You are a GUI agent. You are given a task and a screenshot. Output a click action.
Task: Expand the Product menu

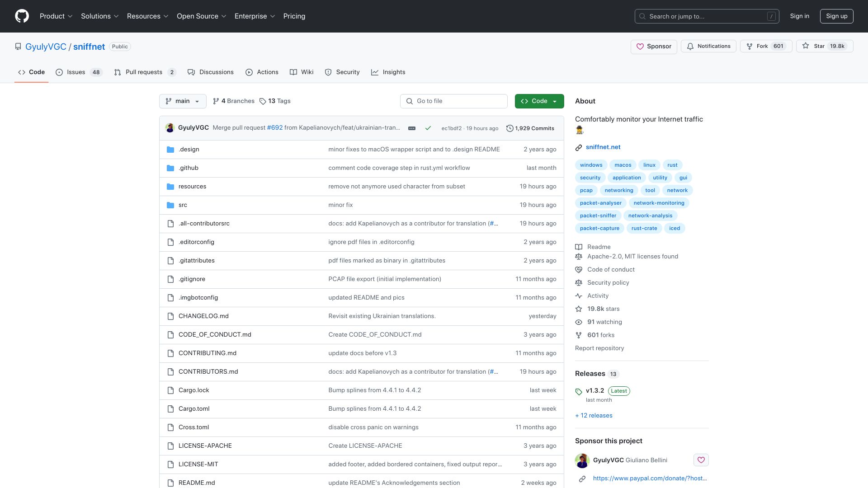(56, 16)
